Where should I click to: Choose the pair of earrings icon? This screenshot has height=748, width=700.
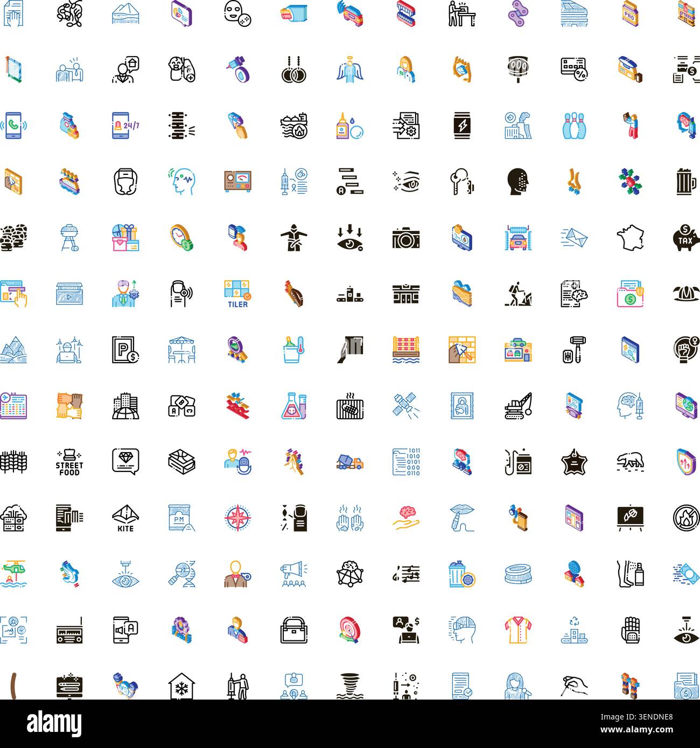point(294,70)
